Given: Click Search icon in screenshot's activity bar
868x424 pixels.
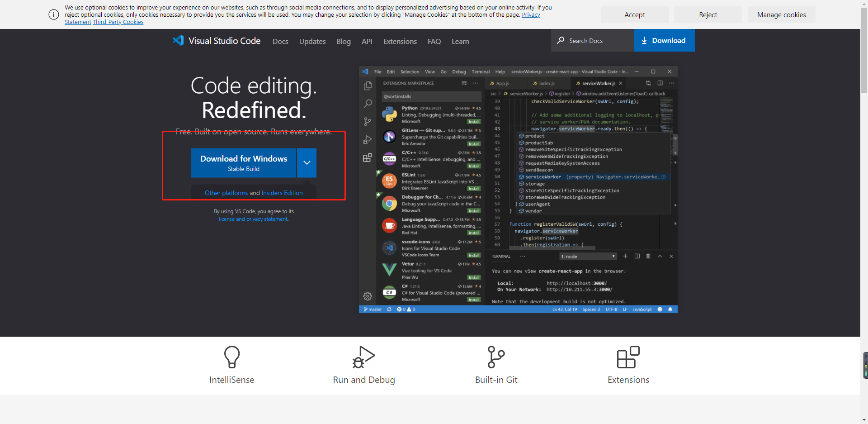Looking at the screenshot, I should (368, 104).
